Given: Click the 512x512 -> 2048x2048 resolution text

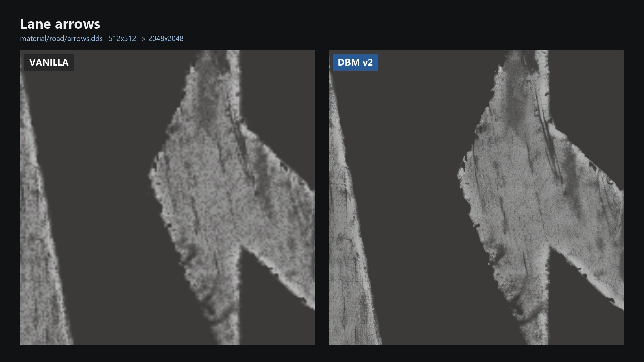Looking at the screenshot, I should pyautogui.click(x=146, y=38).
